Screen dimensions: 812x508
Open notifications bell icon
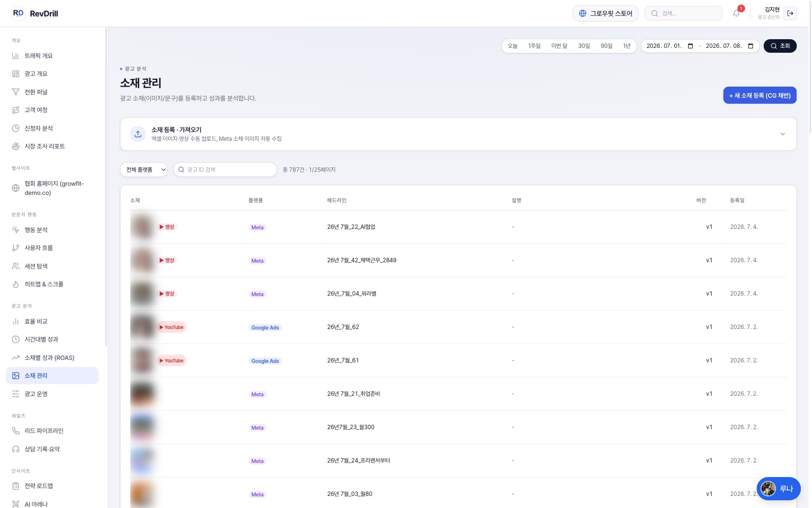[736, 13]
